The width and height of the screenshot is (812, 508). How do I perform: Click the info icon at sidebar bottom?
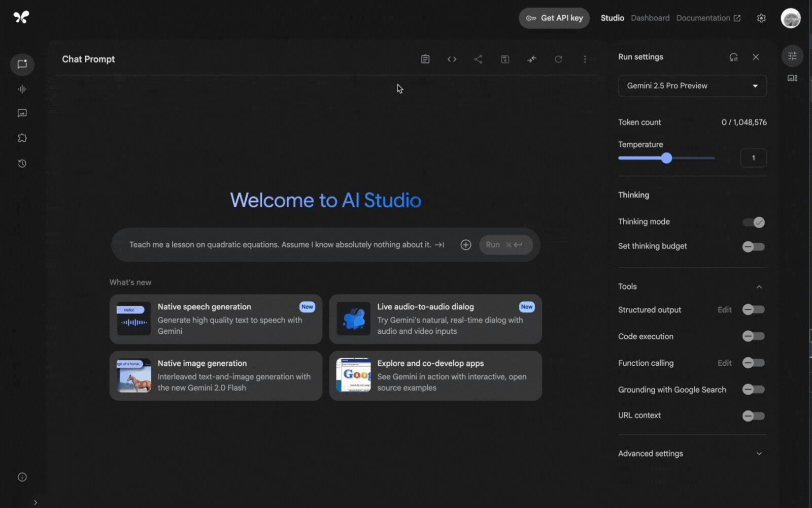tap(22, 477)
